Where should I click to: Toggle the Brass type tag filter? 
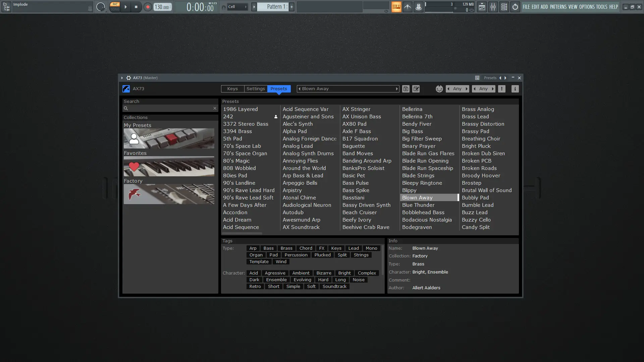pyautogui.click(x=286, y=248)
